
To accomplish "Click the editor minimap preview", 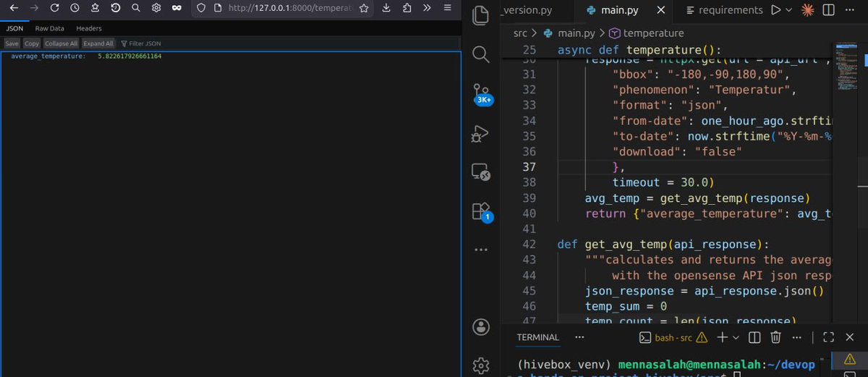I will pyautogui.click(x=845, y=67).
